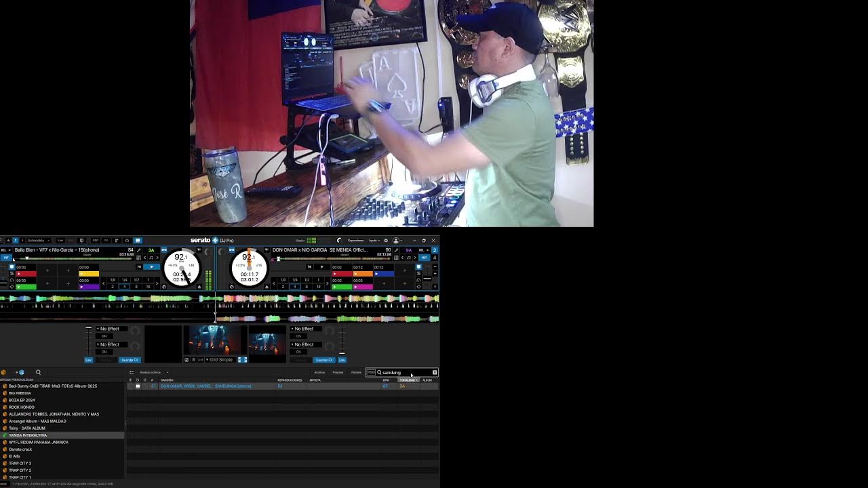The width and height of the screenshot is (868, 488).
Task: Open the second left No Effect dropdown
Action: tap(112, 344)
